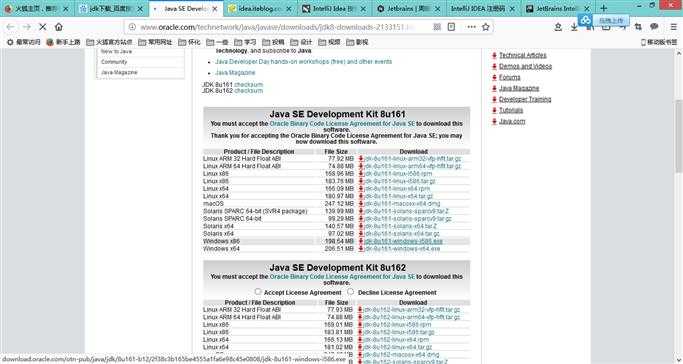This screenshot has width=683, height=364.
Task: Open Oracle Binary Code License link under 8u161
Action: 342,124
